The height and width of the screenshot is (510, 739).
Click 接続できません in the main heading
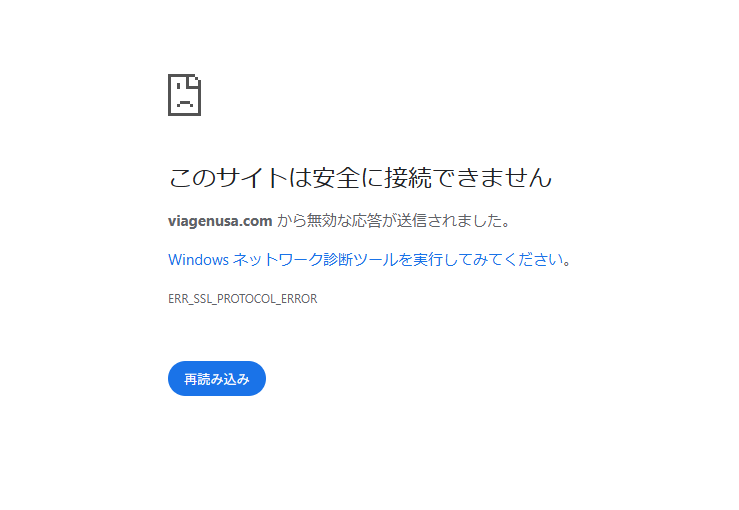click(468, 177)
